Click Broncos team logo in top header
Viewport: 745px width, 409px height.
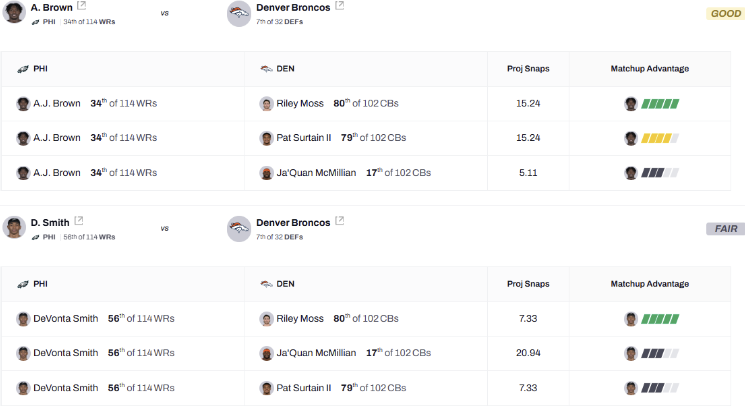pyautogui.click(x=238, y=13)
